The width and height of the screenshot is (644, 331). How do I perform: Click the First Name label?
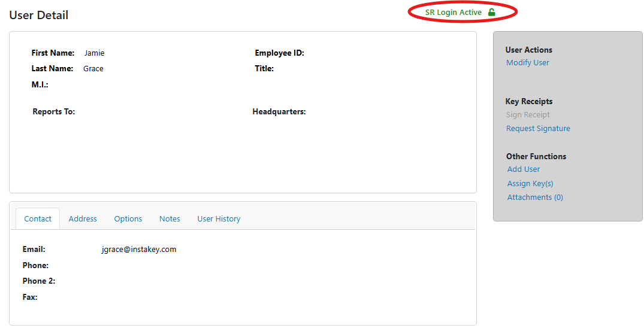tap(53, 53)
